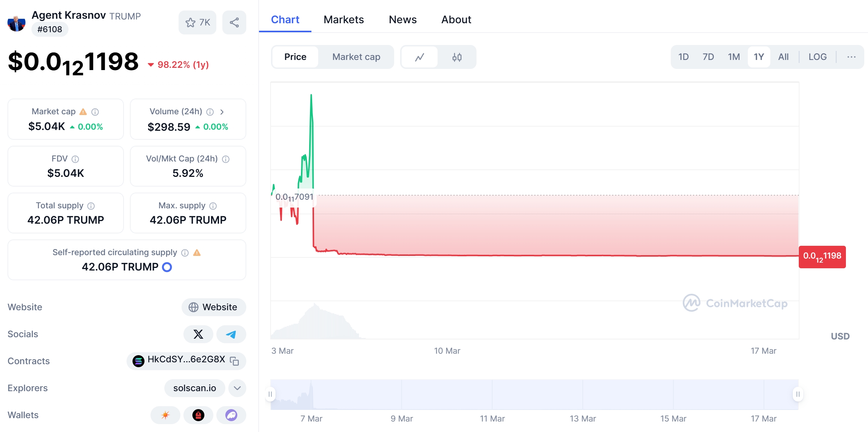Switch to line chart view
This screenshot has width=868, height=432.
pos(420,57)
